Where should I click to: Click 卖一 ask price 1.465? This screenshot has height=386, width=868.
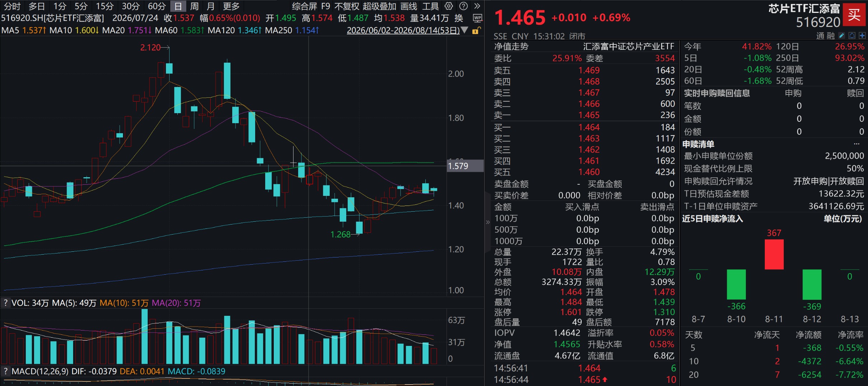coord(589,115)
